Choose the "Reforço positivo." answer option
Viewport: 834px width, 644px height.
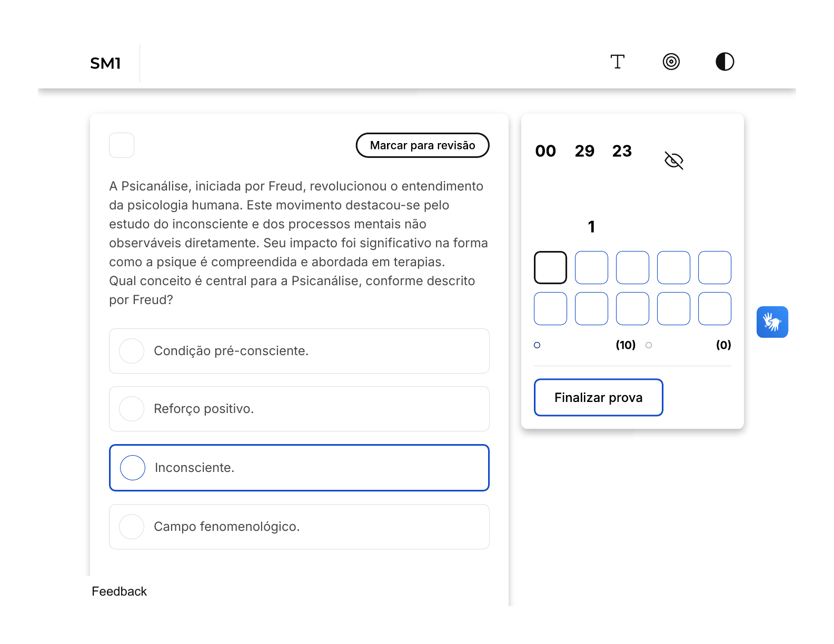(299, 409)
